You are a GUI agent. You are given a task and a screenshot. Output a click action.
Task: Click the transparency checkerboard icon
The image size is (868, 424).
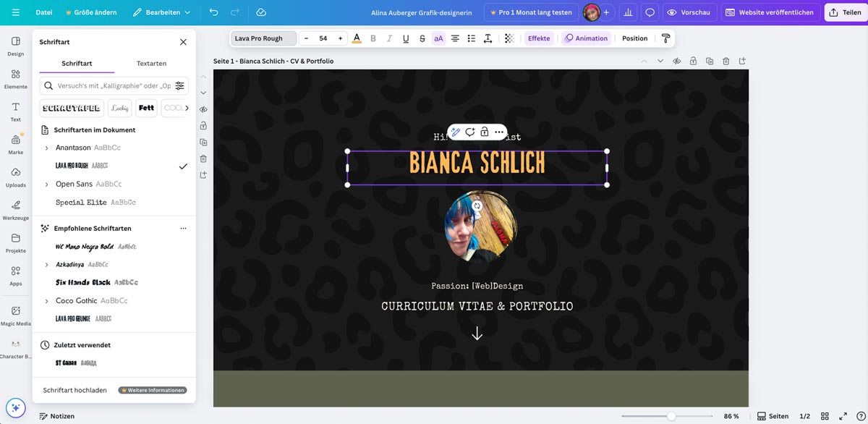click(510, 38)
